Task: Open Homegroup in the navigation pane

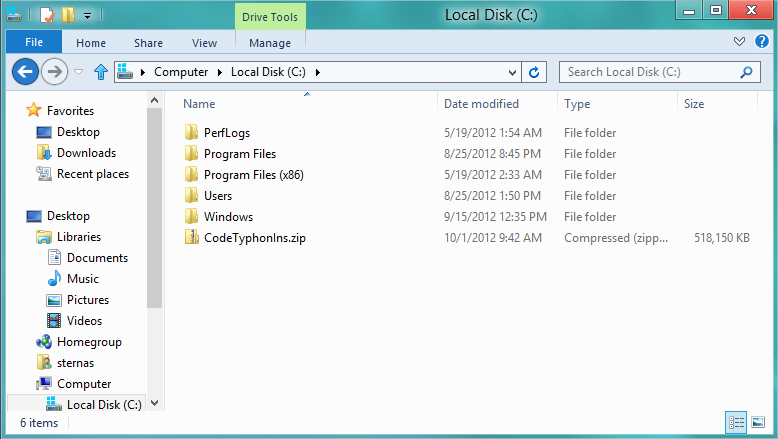Action: pyautogui.click(x=89, y=342)
